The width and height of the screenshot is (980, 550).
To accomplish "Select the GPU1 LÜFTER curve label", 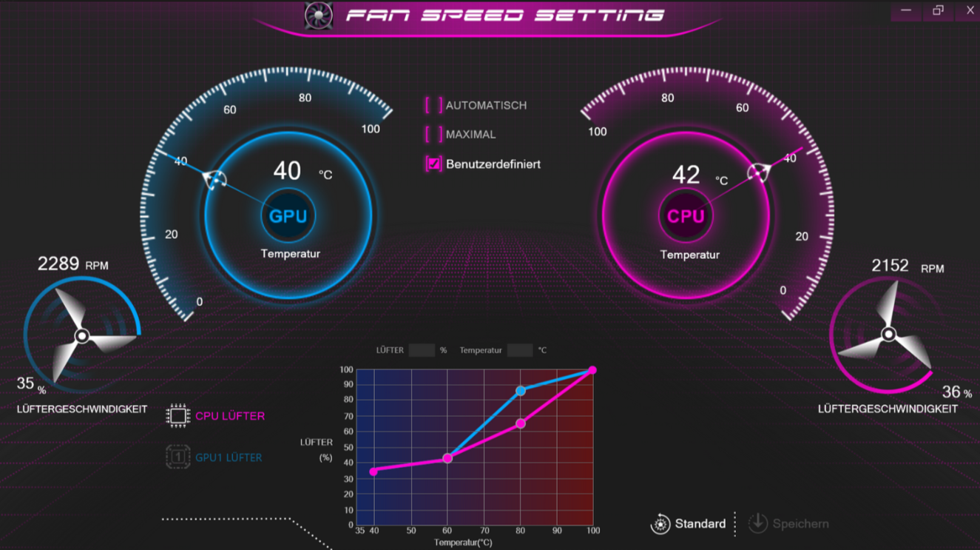I will (229, 457).
